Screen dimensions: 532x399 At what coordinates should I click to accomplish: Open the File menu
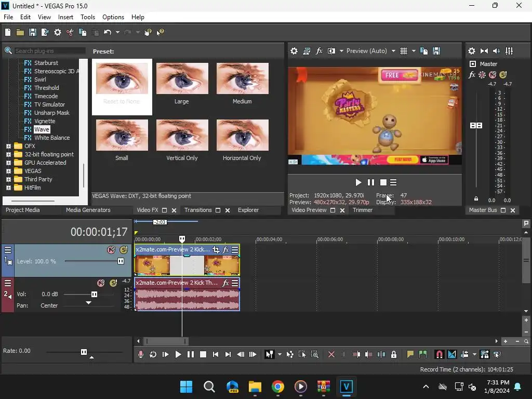click(x=8, y=17)
